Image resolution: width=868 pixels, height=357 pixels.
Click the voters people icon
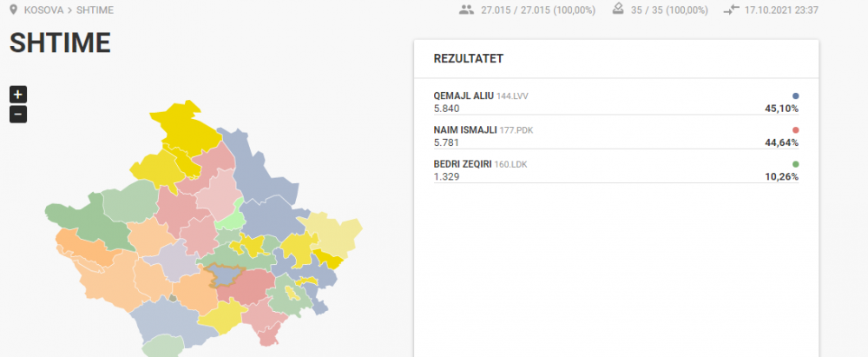click(x=467, y=10)
